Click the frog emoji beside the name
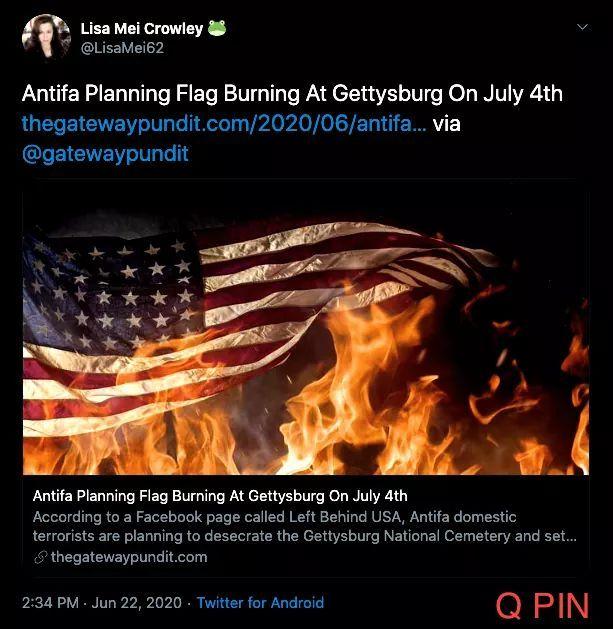This screenshot has height=629, width=613. [217, 28]
